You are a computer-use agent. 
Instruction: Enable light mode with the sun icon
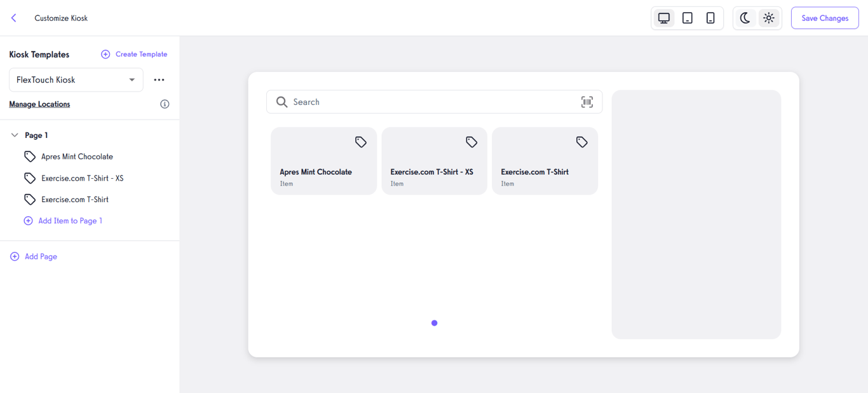769,18
